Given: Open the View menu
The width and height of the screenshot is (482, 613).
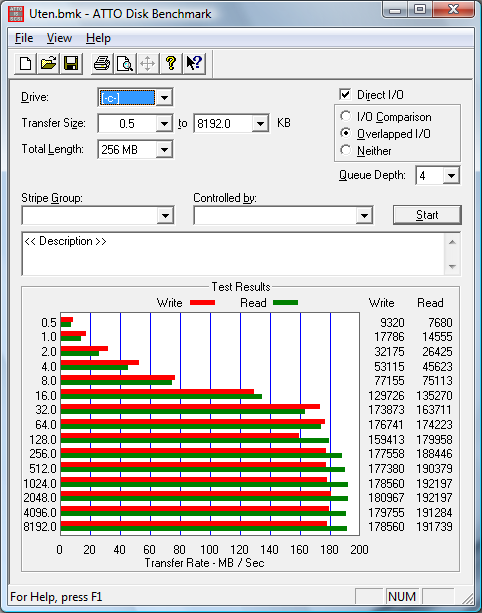Looking at the screenshot, I should [59, 38].
